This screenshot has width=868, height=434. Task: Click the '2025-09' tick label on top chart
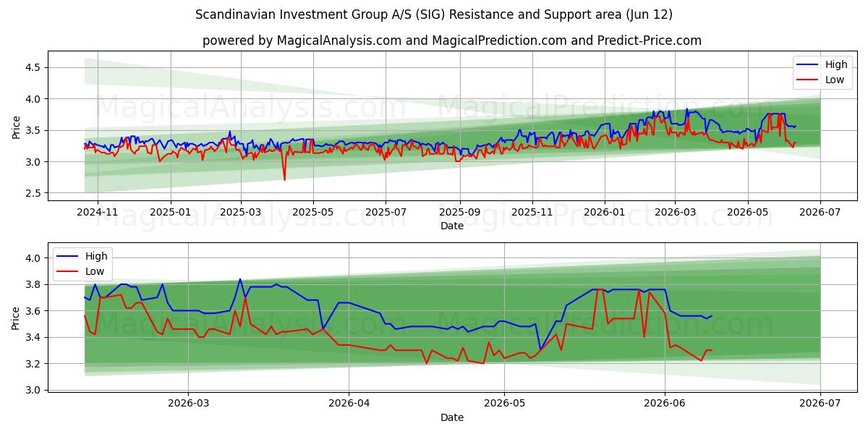coord(460,213)
